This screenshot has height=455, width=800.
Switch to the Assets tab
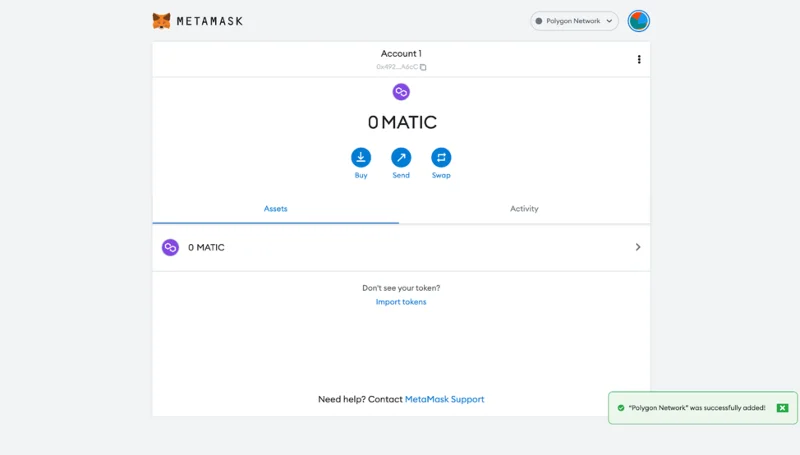click(276, 209)
